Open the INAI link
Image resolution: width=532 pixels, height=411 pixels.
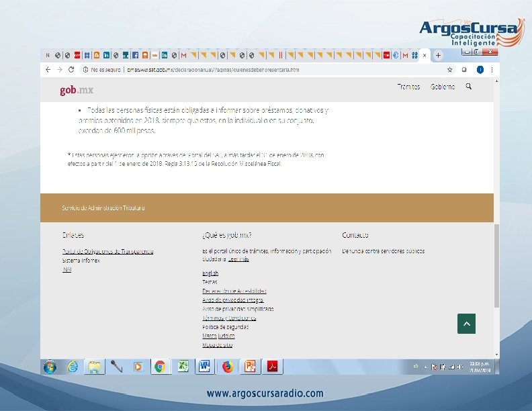pyautogui.click(x=67, y=269)
